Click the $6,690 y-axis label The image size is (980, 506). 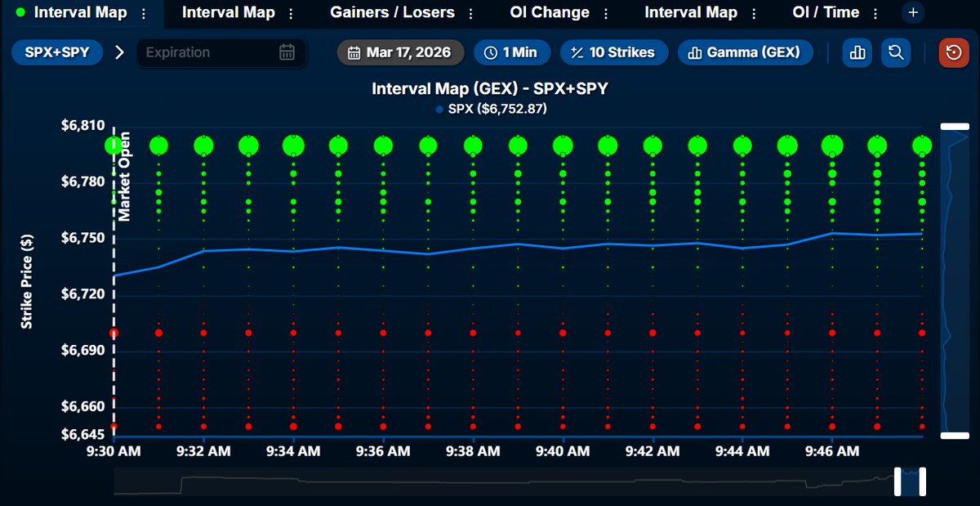[x=82, y=350]
